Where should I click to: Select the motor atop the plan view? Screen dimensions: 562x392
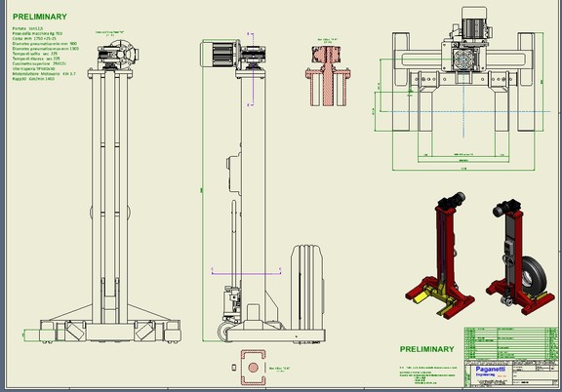[x=474, y=22]
